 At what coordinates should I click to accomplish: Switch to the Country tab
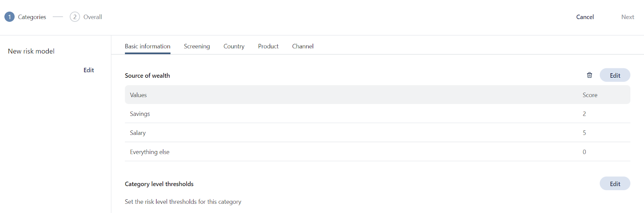[234, 46]
